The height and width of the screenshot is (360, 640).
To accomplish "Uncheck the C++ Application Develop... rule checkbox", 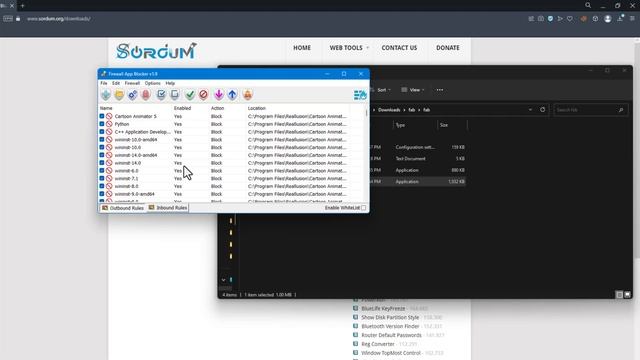I will pos(102,132).
